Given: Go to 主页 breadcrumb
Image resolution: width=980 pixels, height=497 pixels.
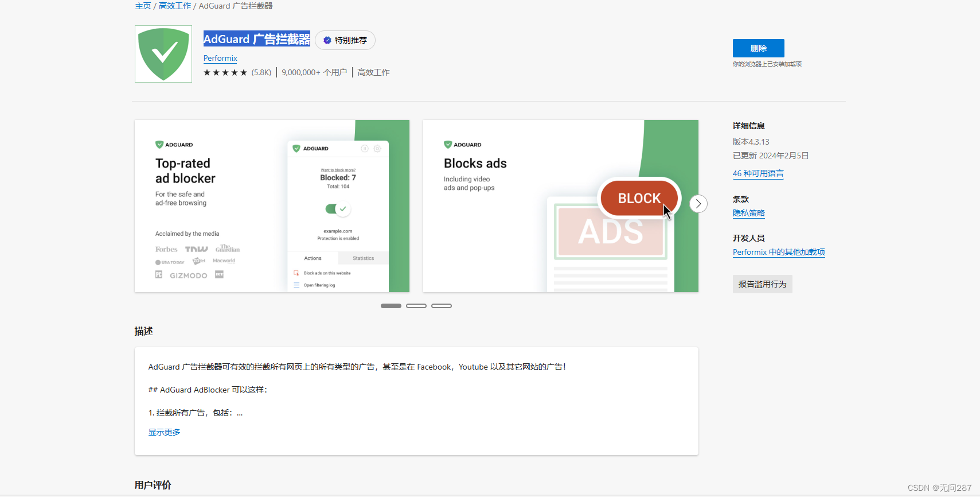Looking at the screenshot, I should click(143, 6).
